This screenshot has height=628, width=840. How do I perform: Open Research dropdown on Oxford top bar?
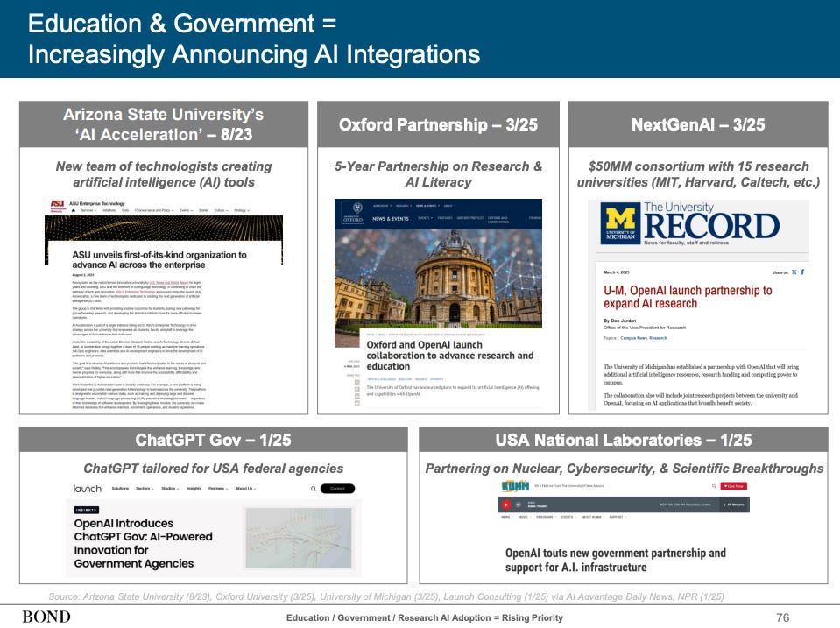click(x=404, y=206)
